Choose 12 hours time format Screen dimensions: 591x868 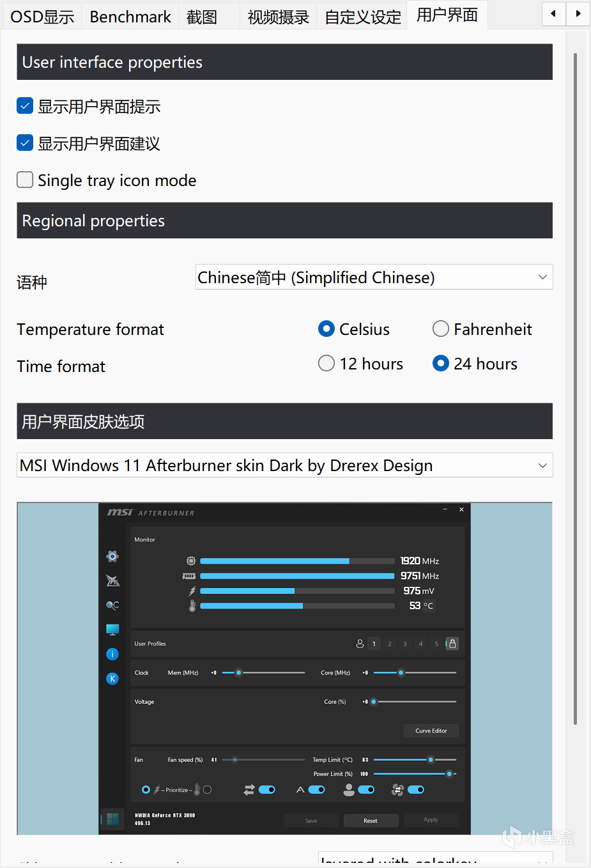pos(326,364)
